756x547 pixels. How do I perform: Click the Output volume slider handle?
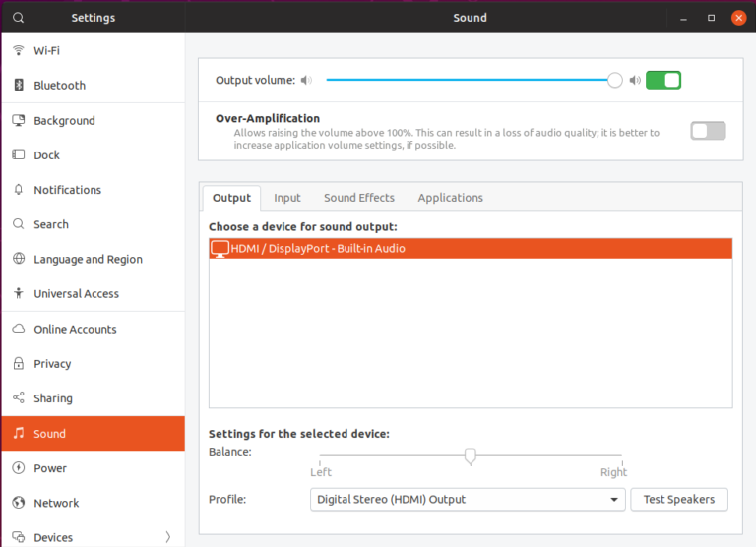point(614,80)
